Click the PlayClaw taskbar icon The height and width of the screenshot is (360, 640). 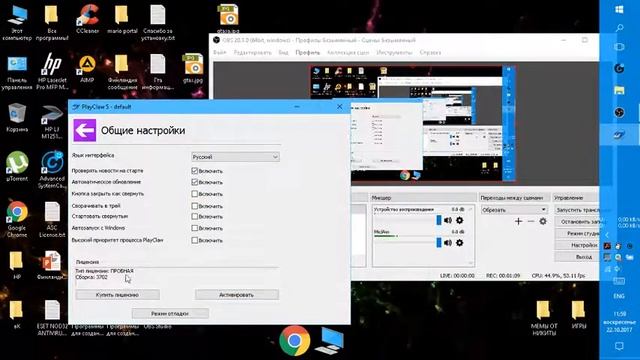(x=619, y=135)
